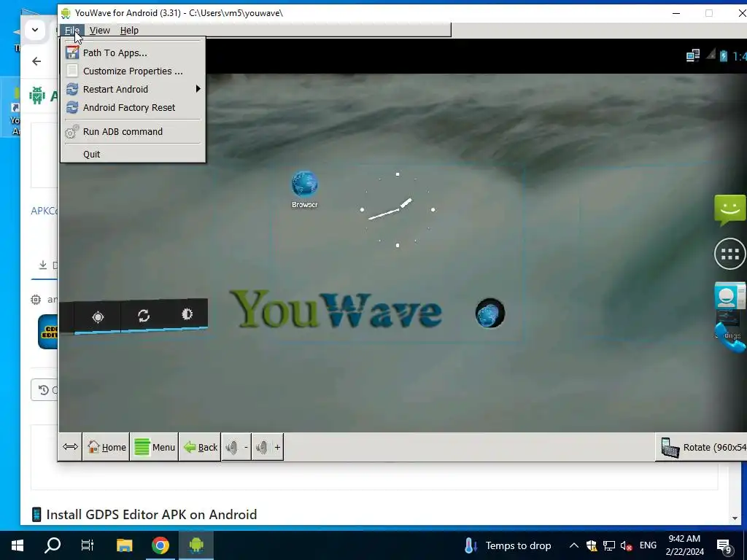The width and height of the screenshot is (747, 560).
Task: Tap the dark globe browser shortcut
Action: point(490,314)
